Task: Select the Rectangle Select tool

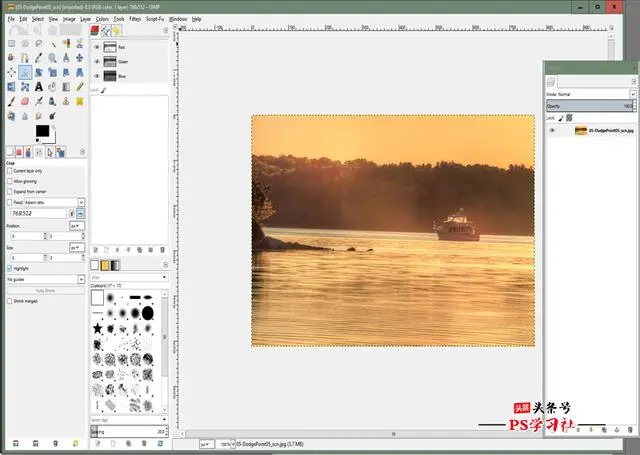Action: [x=11, y=43]
